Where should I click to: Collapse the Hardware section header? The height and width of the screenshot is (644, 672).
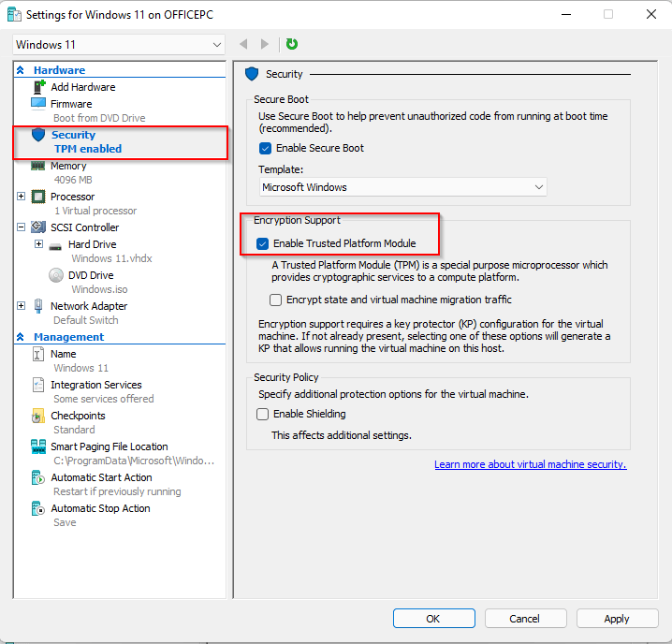[21, 70]
